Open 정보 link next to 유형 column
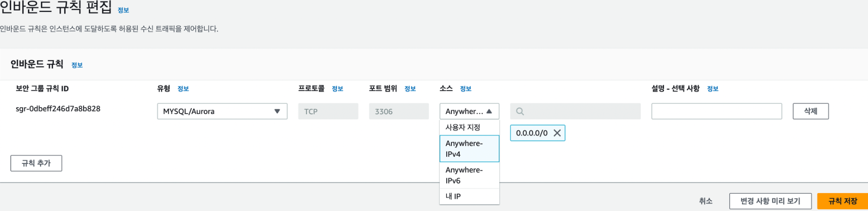 (x=183, y=89)
